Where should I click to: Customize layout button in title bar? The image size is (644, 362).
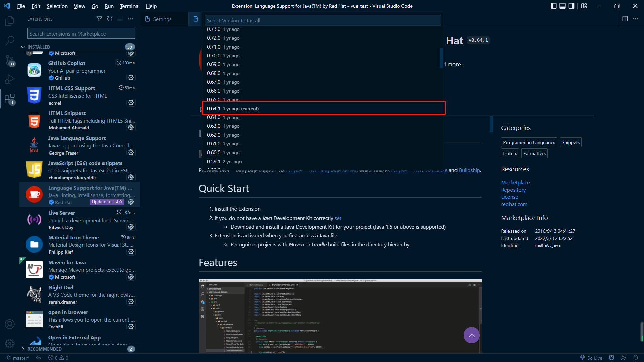click(584, 6)
